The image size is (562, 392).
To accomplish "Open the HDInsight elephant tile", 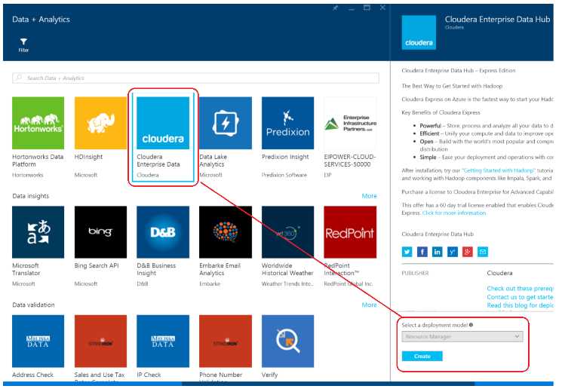I will pos(100,123).
